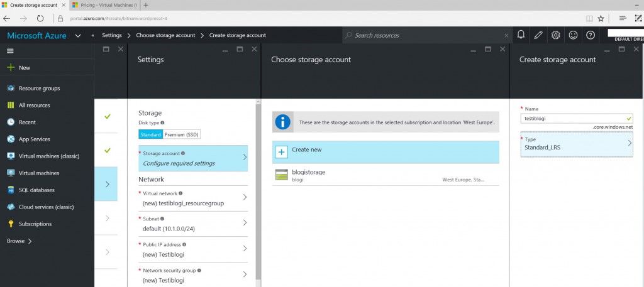Viewport: 644px width, 287px height.
Task: Maximize the Settings blade
Action: click(x=240, y=49)
